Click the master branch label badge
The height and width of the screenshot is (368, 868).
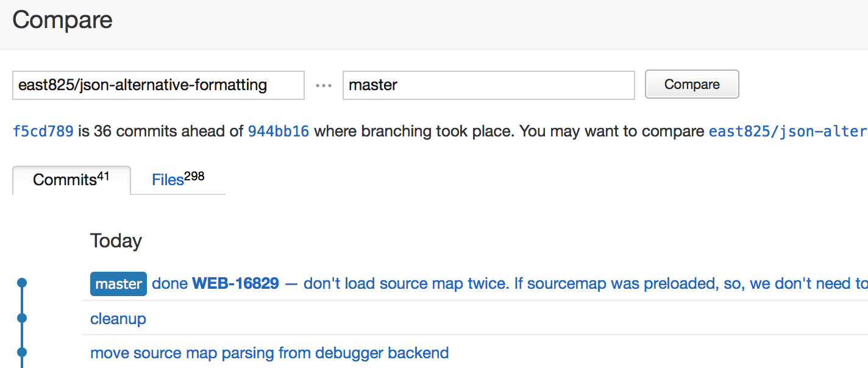118,284
